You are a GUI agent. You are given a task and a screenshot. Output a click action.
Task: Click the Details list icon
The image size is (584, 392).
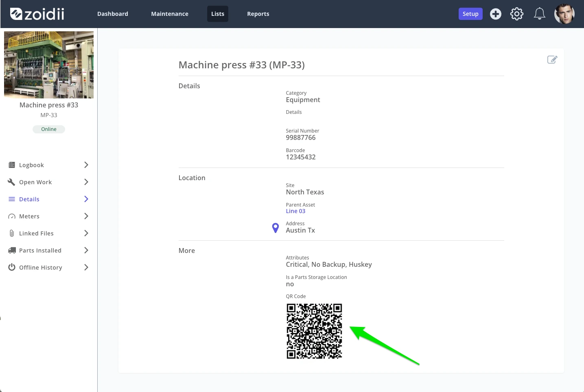pyautogui.click(x=12, y=199)
